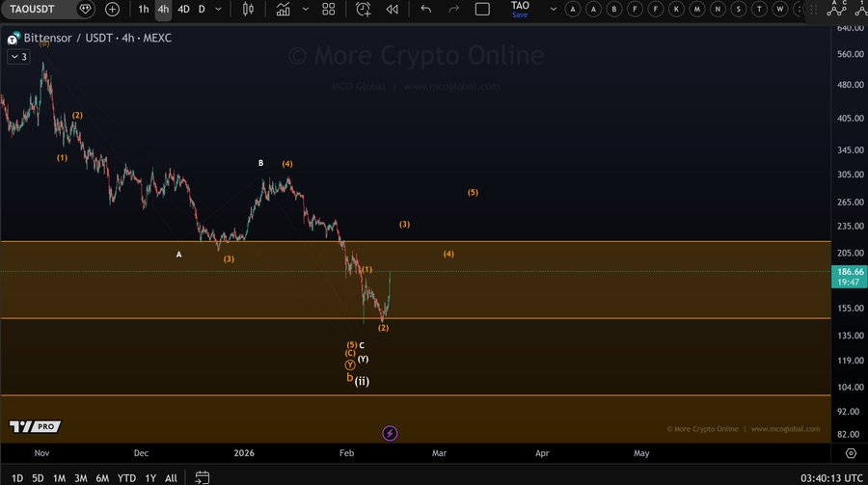Open the Go to date calendar icon

203,477
